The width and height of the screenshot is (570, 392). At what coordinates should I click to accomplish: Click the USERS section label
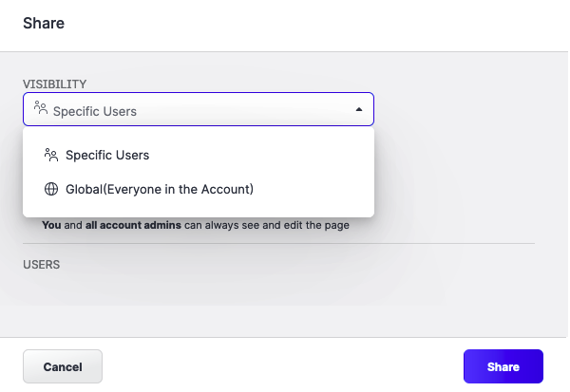(42, 265)
